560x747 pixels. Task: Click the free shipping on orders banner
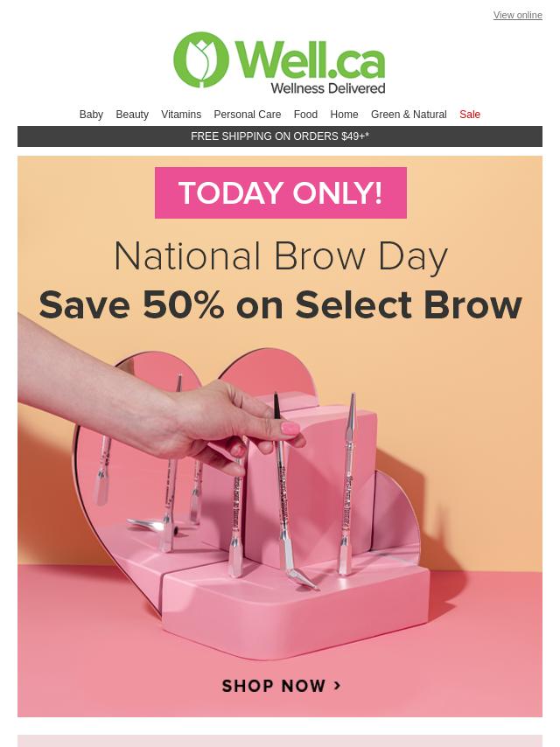tap(280, 136)
